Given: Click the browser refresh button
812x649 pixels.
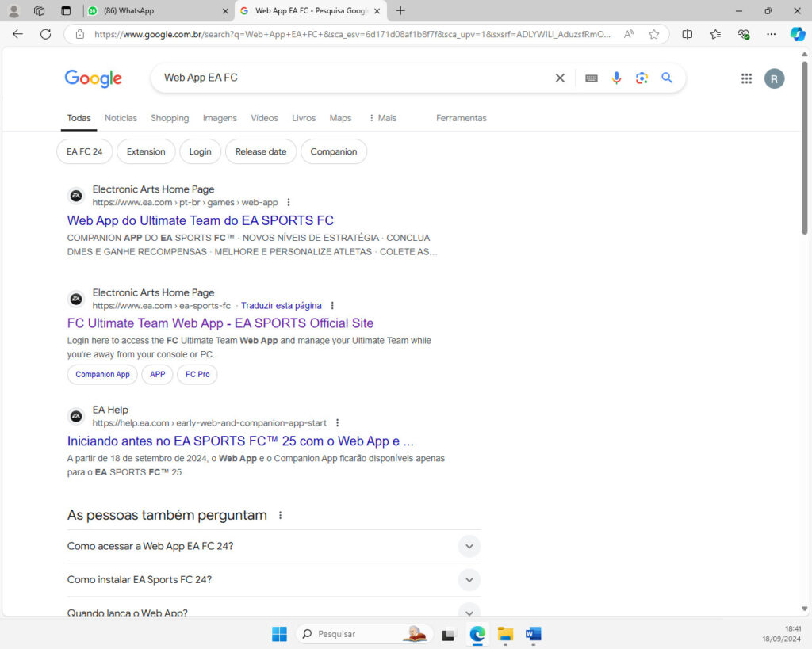Looking at the screenshot, I should 45,34.
